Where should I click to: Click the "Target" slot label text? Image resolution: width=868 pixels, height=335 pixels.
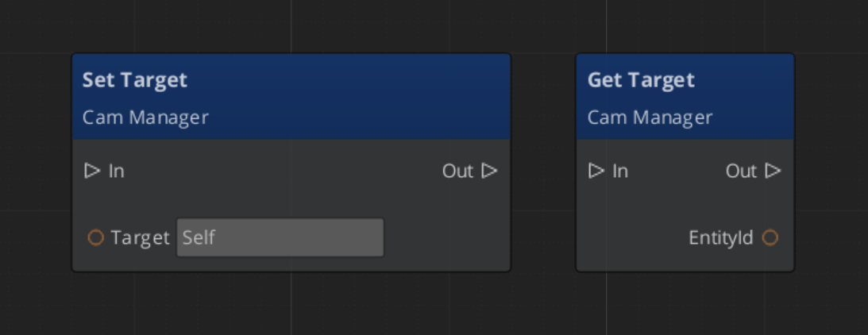tap(140, 237)
